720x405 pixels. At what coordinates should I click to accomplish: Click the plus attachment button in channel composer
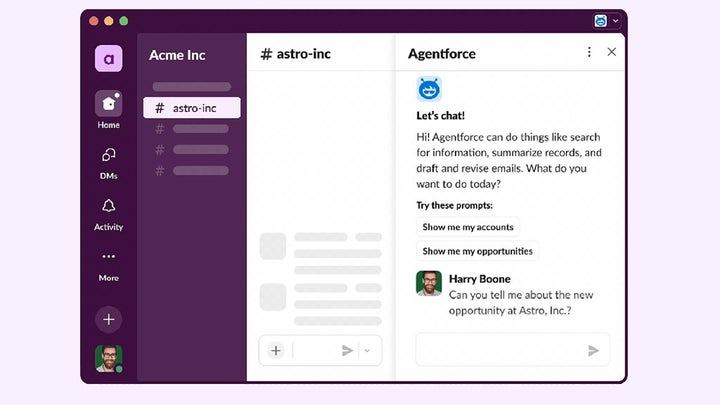tap(276, 350)
